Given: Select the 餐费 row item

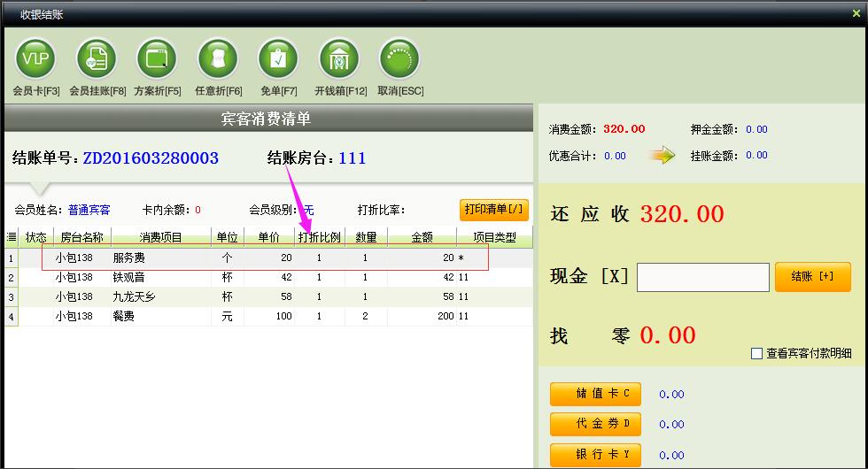Looking at the screenshot, I should (x=123, y=317).
